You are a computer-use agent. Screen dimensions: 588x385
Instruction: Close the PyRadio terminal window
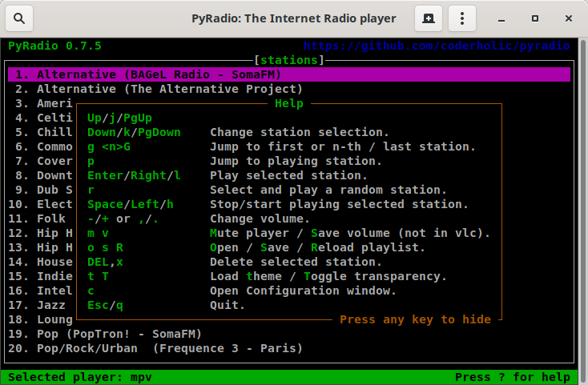569,18
